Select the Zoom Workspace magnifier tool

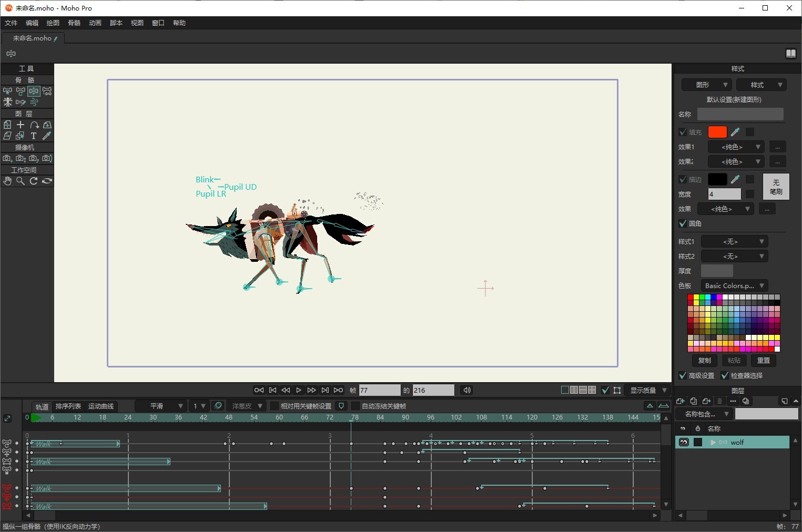point(21,181)
